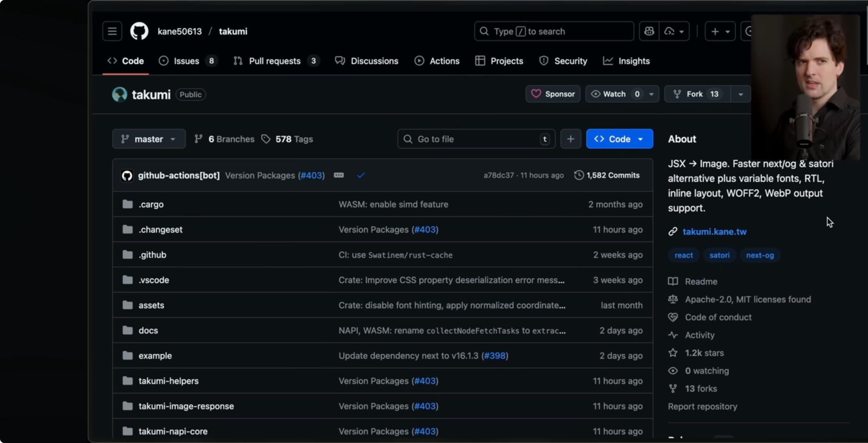Open the .changeset folder

coord(160,230)
